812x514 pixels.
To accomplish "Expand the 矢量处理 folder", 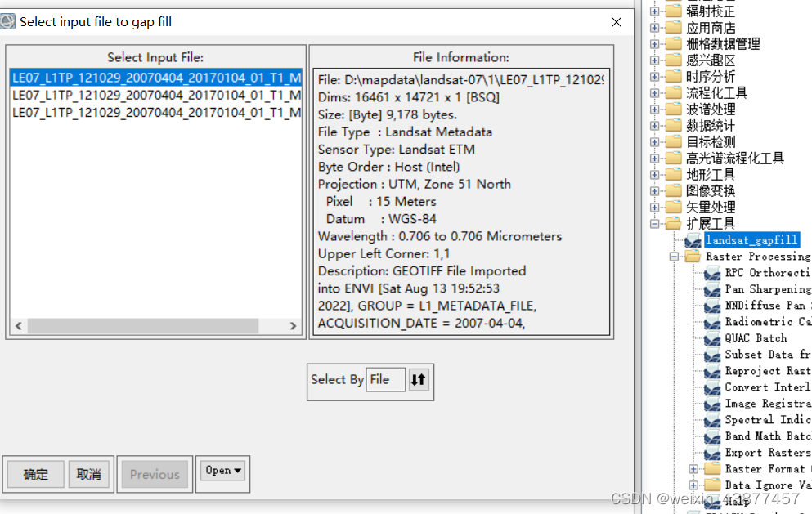I will (654, 208).
